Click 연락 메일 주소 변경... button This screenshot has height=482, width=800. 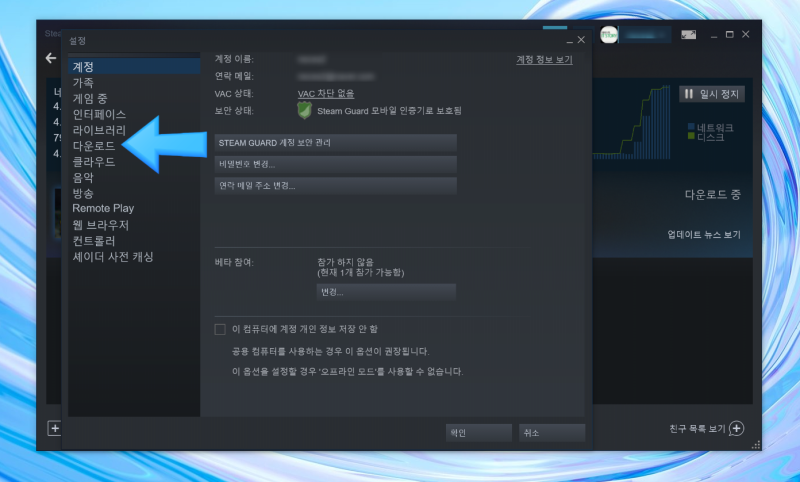click(x=335, y=186)
